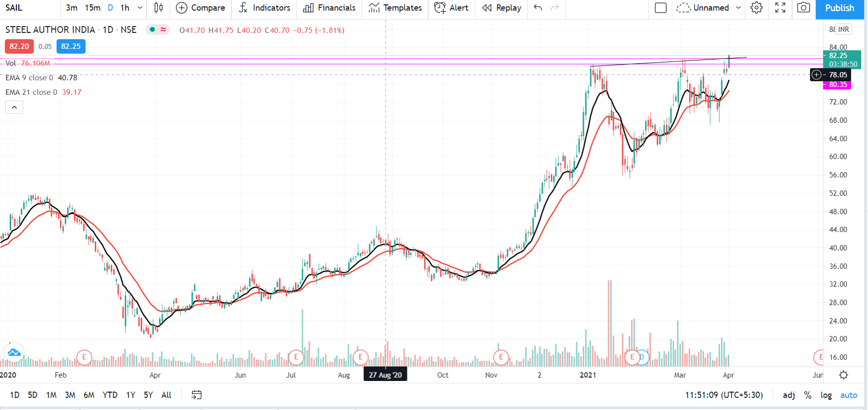Screen dimensions: 868x410
Task: Expand the Unnamed layout dropdown arrow
Action: 738,8
